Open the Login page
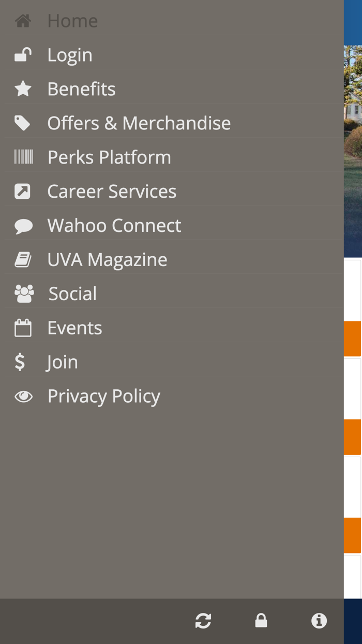This screenshot has height=644, width=362. tap(70, 54)
